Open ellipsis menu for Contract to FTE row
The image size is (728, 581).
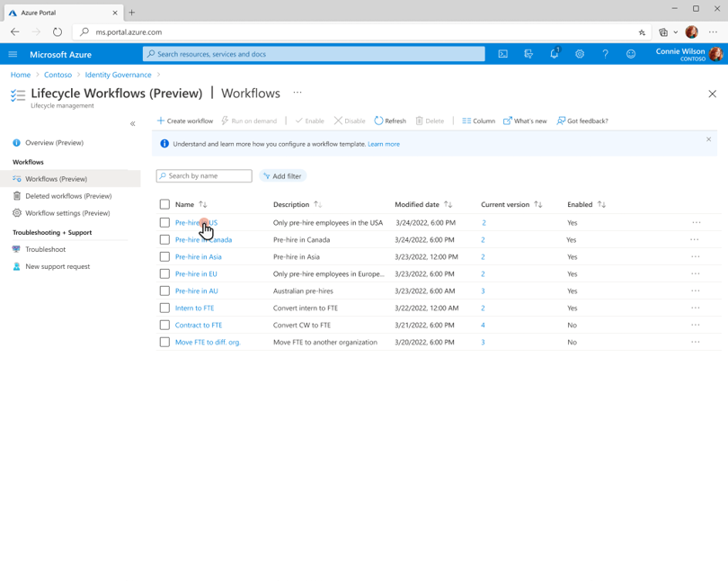(695, 325)
